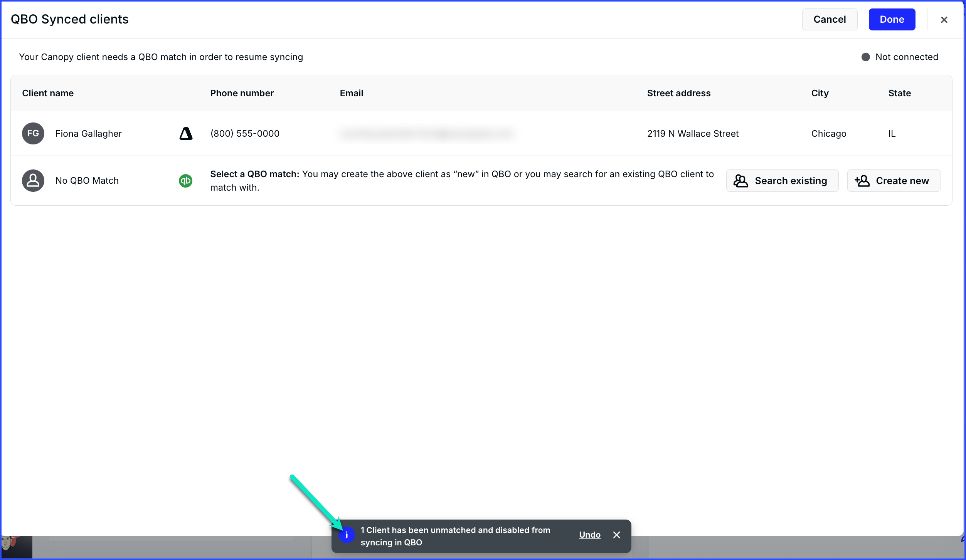Click the QBO Synced clients title
Image resolution: width=966 pixels, height=560 pixels.
[x=69, y=19]
